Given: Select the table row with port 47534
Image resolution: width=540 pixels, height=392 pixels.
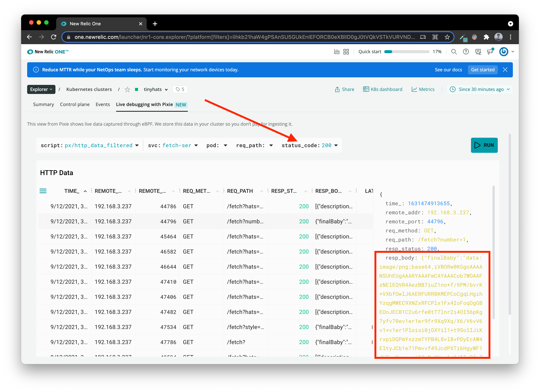Looking at the screenshot, I should click(x=168, y=327).
